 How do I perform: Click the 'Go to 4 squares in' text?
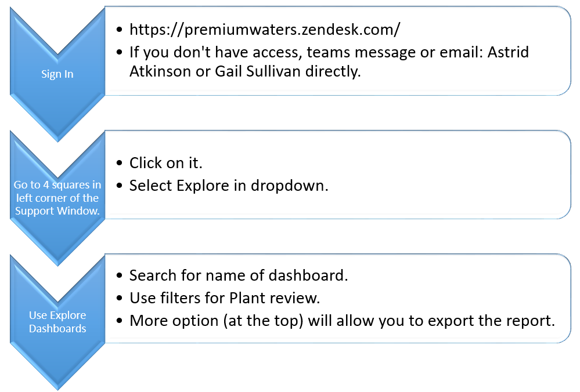[57, 185]
